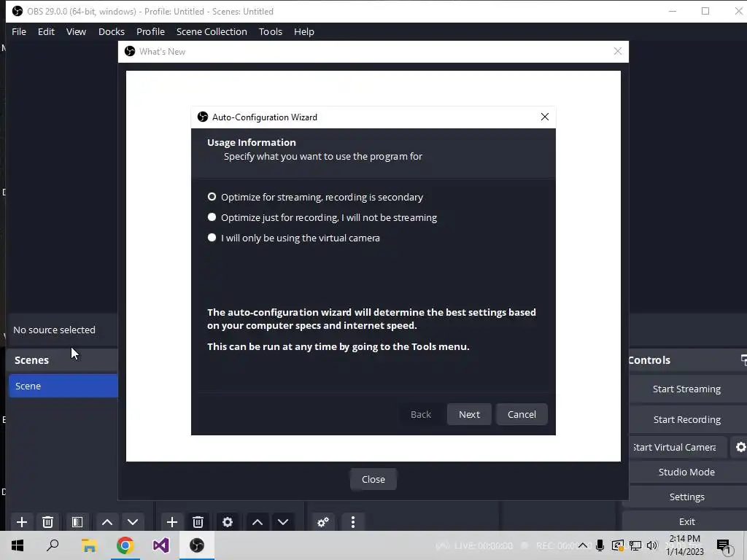Click volume speaker icon in system tray

pos(652,545)
